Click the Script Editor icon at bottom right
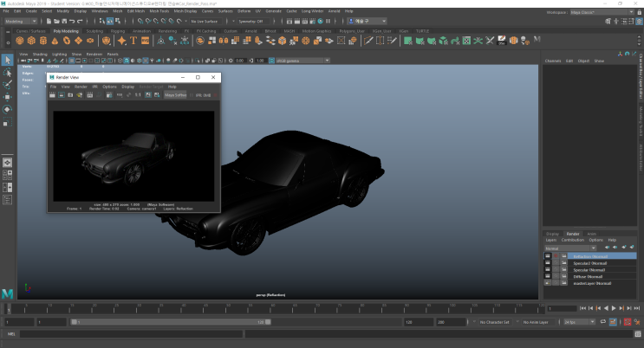The width and height of the screenshot is (644, 348). 637,333
